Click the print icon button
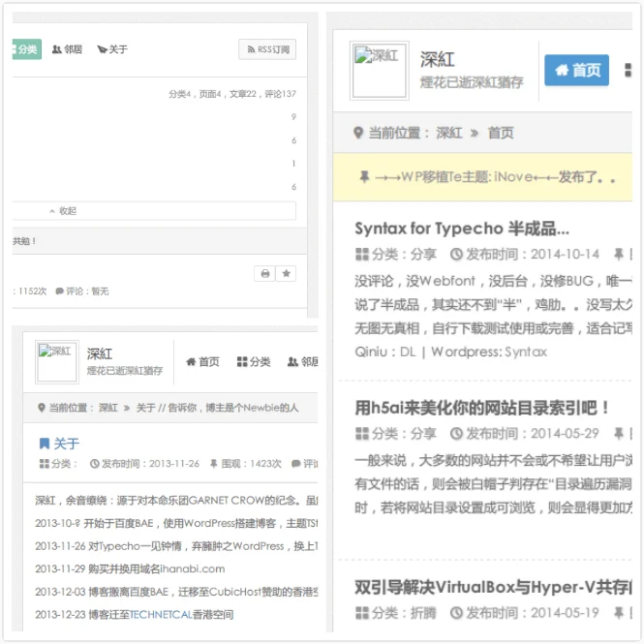Screen dimensions: 644x644 [x=265, y=273]
